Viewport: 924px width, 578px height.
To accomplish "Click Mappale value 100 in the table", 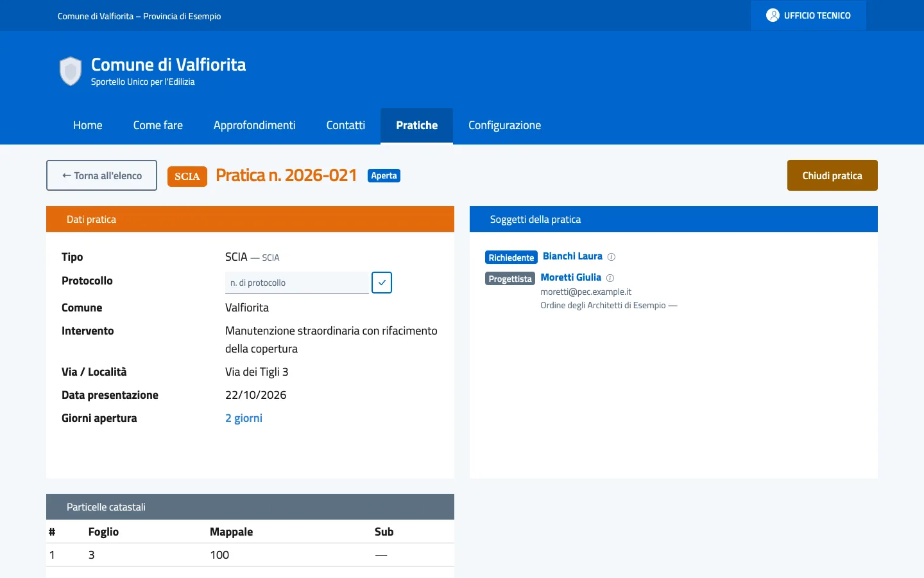I will coord(219,555).
